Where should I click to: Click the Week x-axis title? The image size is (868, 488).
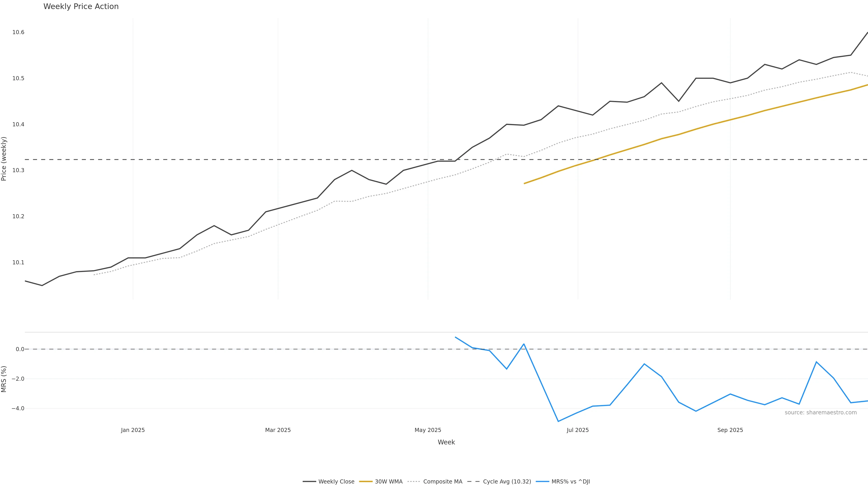tap(446, 442)
